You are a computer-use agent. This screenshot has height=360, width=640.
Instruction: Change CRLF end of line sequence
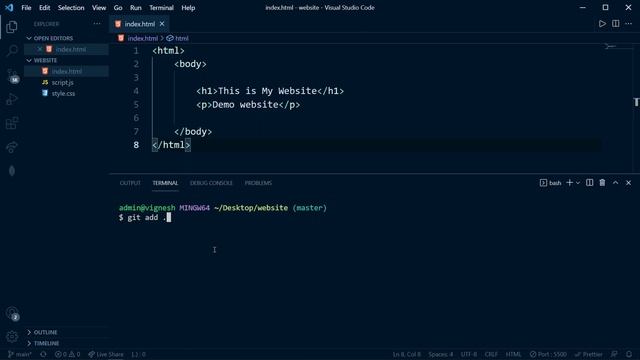[x=491, y=354]
